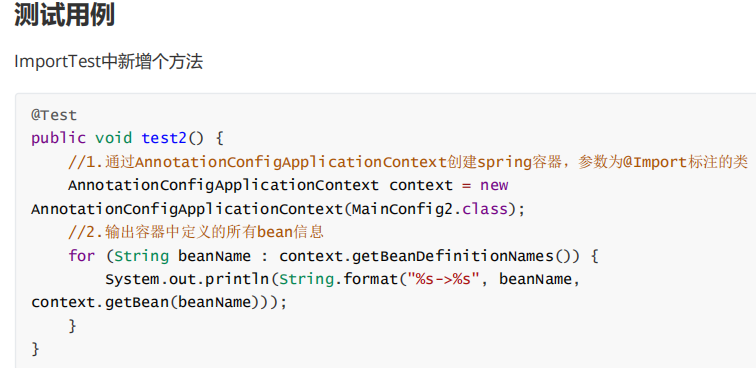Click the String type in the for loop
Viewport: 756px width, 368px height.
[141, 256]
